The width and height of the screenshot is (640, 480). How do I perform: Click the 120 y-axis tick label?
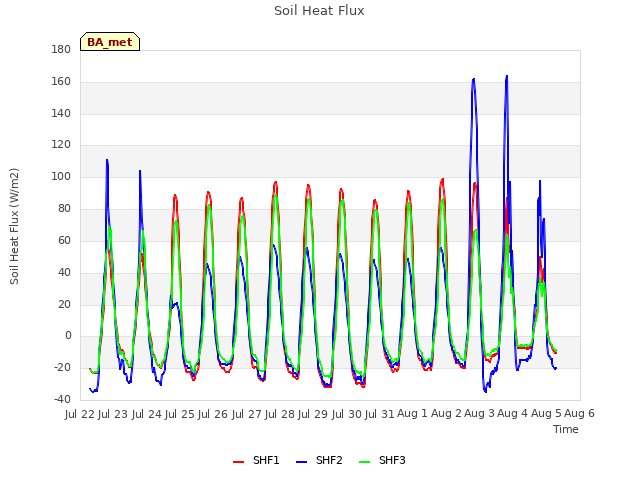pyautogui.click(x=61, y=145)
